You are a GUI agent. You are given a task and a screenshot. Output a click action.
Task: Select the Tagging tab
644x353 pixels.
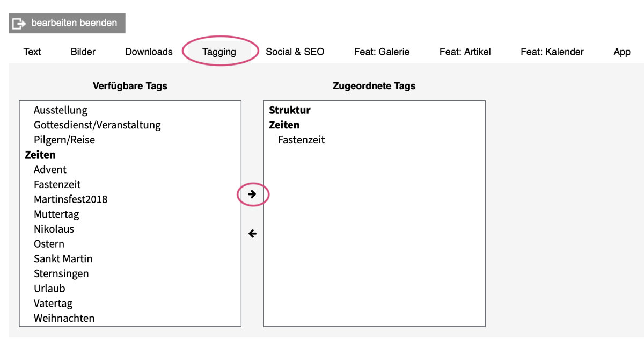pos(219,52)
